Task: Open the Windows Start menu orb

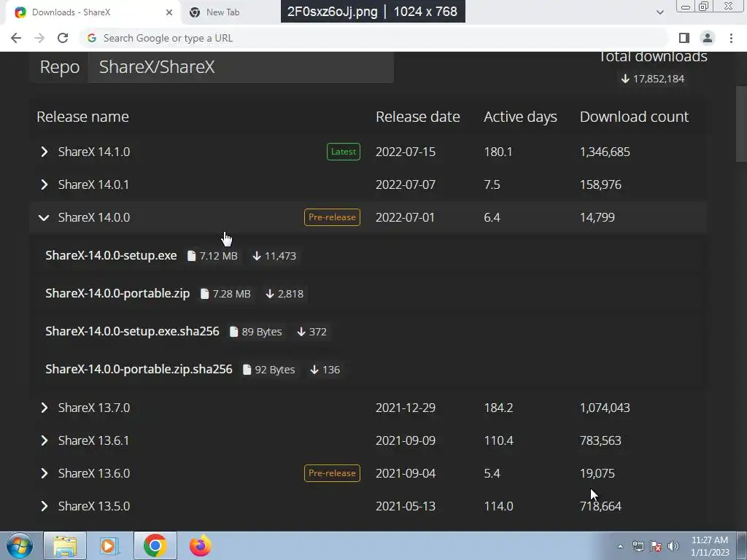Action: click(20, 545)
